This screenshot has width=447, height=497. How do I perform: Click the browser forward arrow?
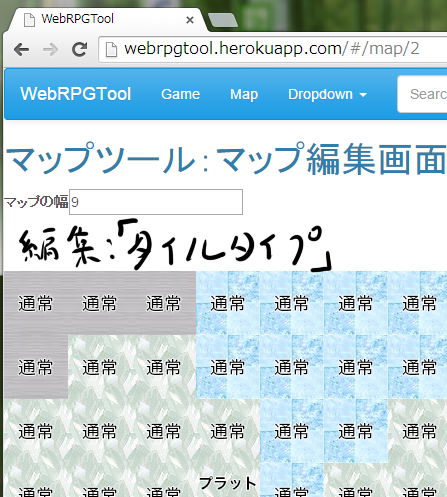tap(50, 50)
